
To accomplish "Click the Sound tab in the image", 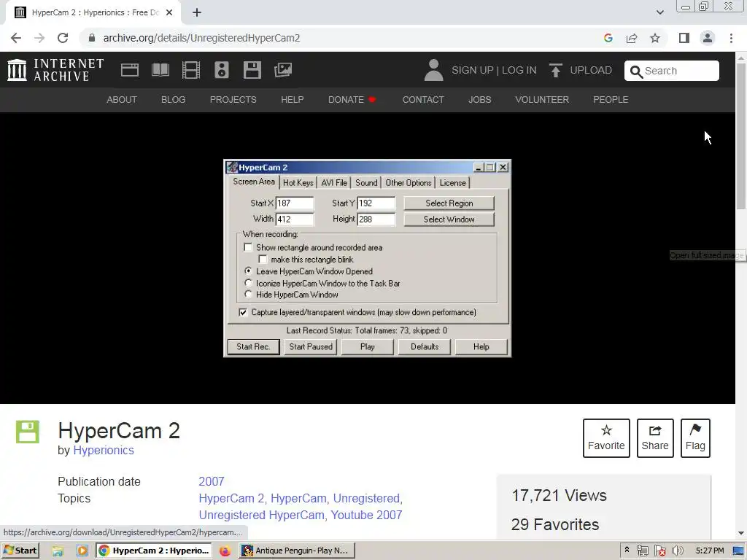I will [x=366, y=183].
